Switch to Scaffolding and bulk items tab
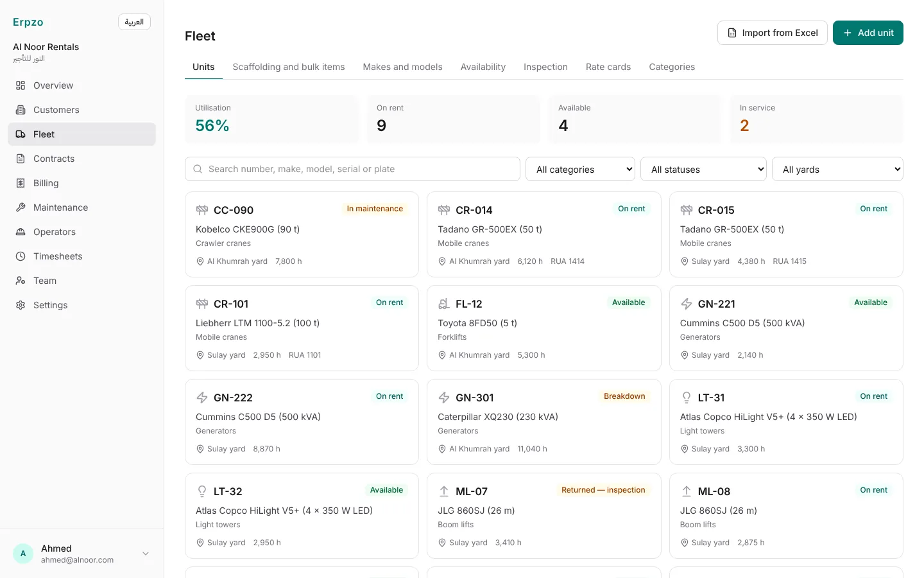Image resolution: width=924 pixels, height=578 pixels. [289, 67]
